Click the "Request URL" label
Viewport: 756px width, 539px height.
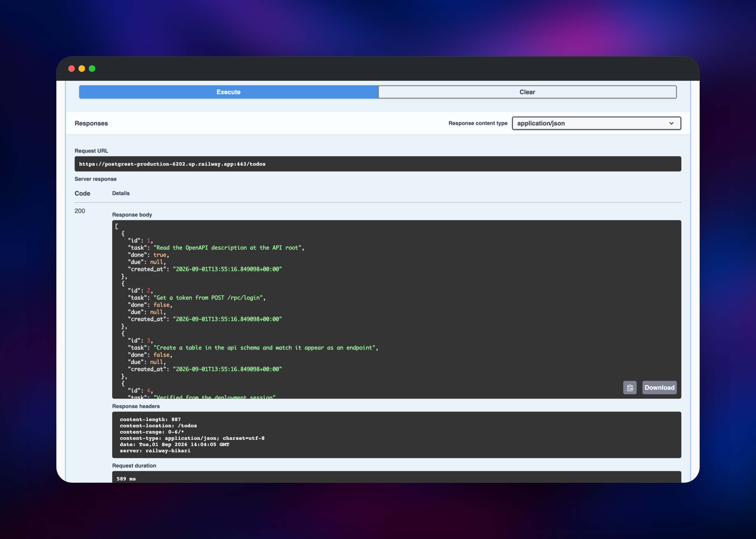[x=91, y=151]
